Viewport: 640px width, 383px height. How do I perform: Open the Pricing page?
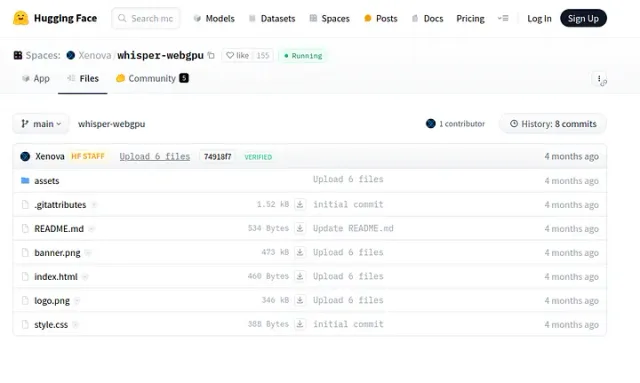click(470, 18)
